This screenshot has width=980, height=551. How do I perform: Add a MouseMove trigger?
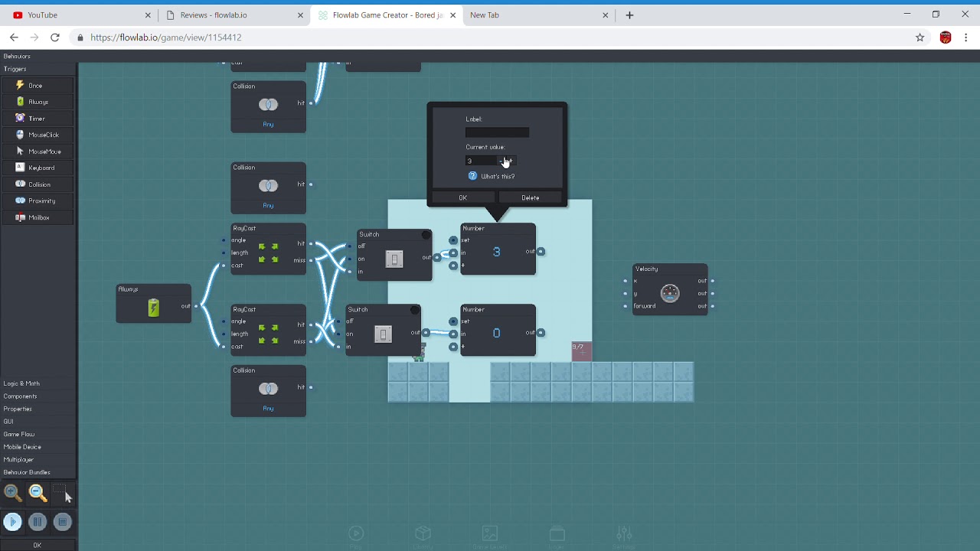tap(38, 152)
